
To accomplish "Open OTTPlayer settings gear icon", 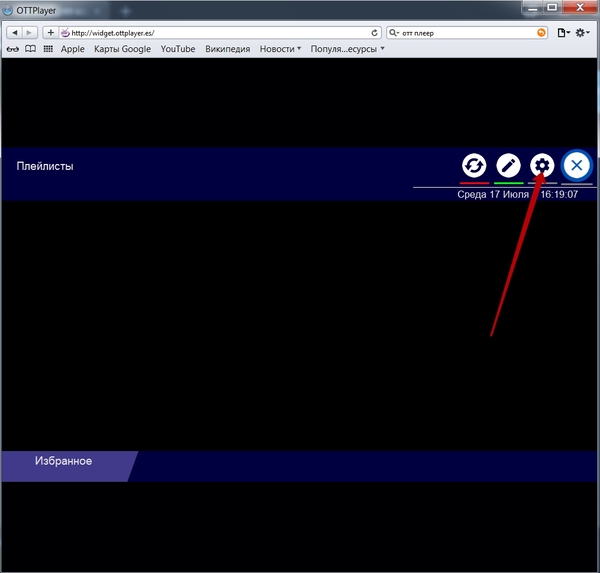I will pos(542,166).
